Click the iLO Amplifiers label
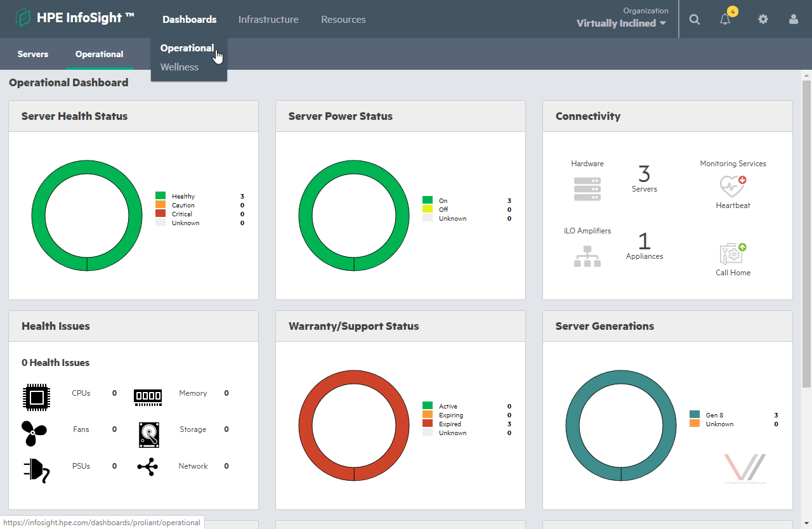 tap(587, 231)
